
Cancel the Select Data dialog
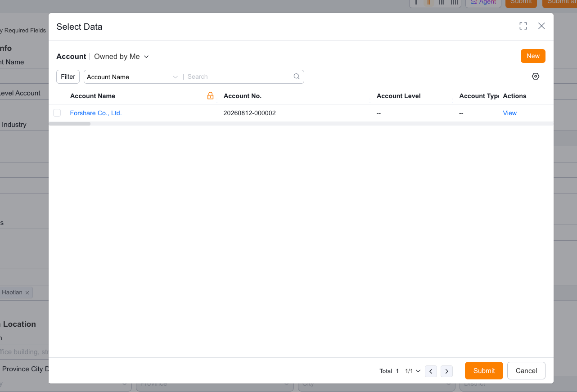pyautogui.click(x=526, y=371)
